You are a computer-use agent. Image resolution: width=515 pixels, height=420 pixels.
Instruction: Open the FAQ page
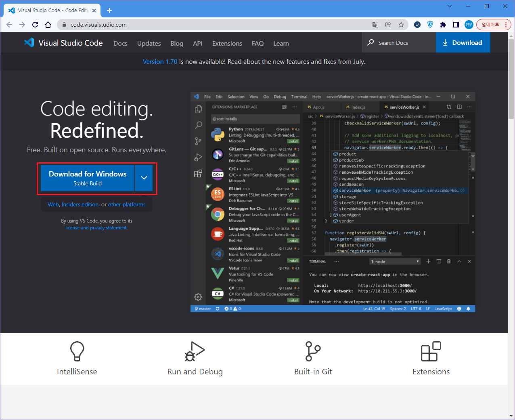[x=258, y=44]
